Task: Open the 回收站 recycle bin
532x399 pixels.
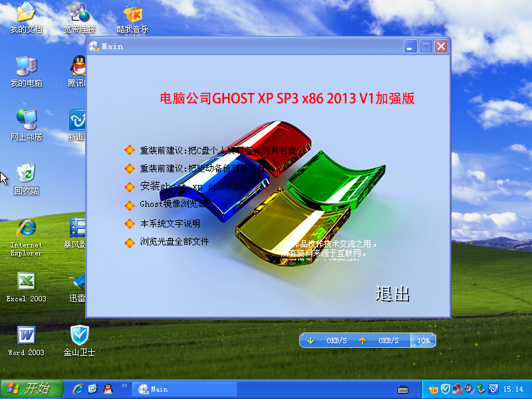Action: point(27,179)
